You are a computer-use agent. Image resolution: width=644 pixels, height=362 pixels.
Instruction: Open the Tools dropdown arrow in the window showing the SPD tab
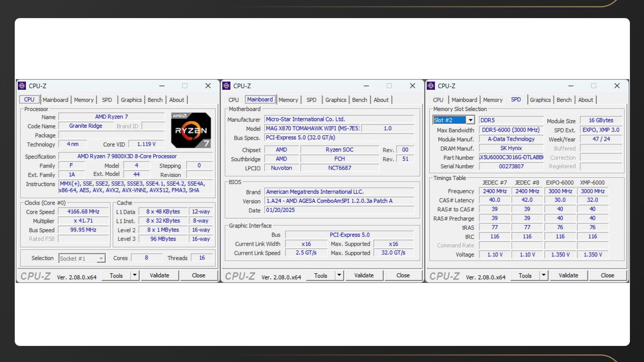pos(543,275)
